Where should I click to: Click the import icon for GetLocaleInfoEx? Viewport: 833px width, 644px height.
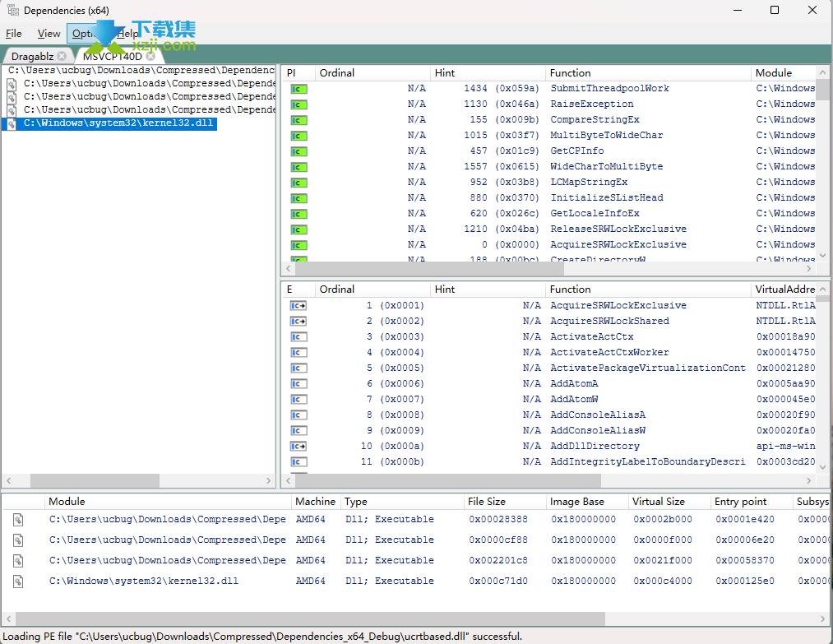298,214
